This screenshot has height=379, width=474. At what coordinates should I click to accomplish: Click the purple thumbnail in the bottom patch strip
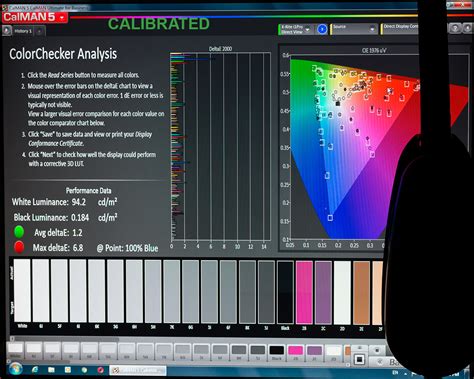pos(314,353)
